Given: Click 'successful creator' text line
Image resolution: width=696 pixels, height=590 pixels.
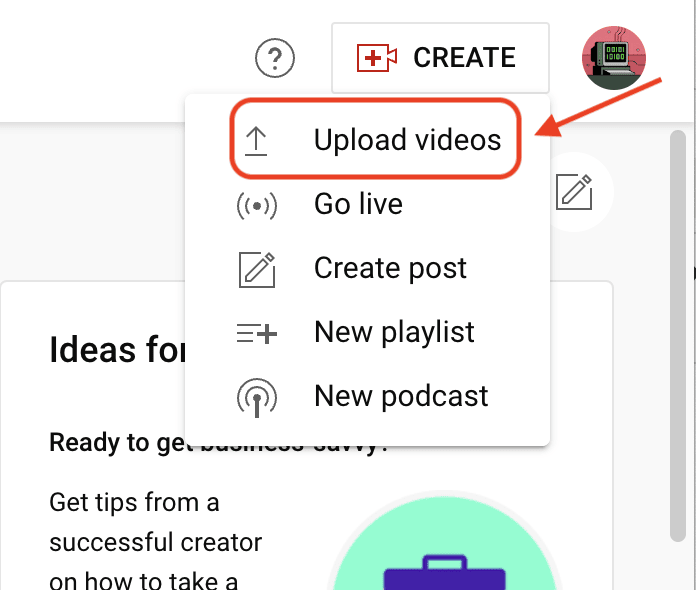Looking at the screenshot, I should coord(156,542).
